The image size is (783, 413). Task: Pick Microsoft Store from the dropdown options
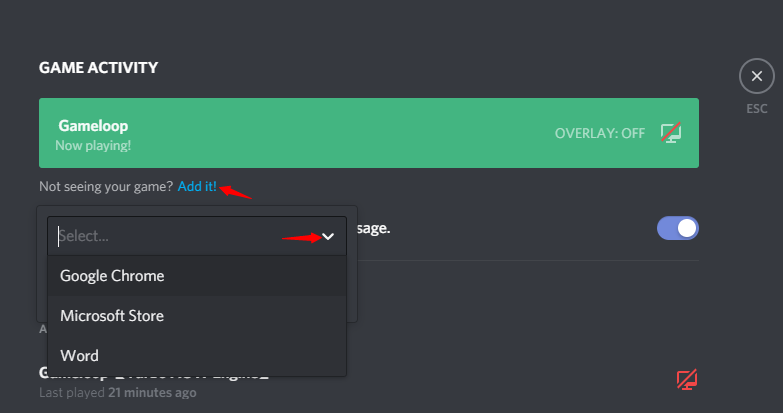[197, 316]
